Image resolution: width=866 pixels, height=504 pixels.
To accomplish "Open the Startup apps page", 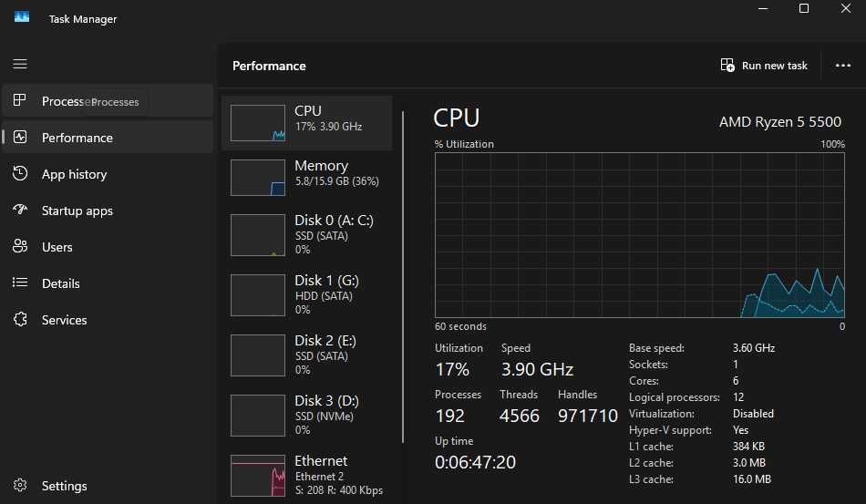I will tap(108, 211).
